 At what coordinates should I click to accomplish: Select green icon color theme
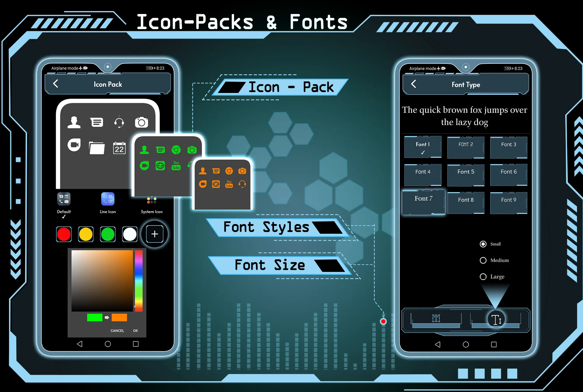(x=108, y=234)
